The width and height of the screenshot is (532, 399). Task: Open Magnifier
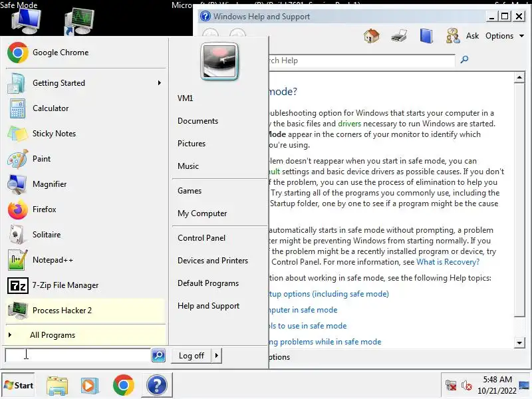click(x=85, y=184)
